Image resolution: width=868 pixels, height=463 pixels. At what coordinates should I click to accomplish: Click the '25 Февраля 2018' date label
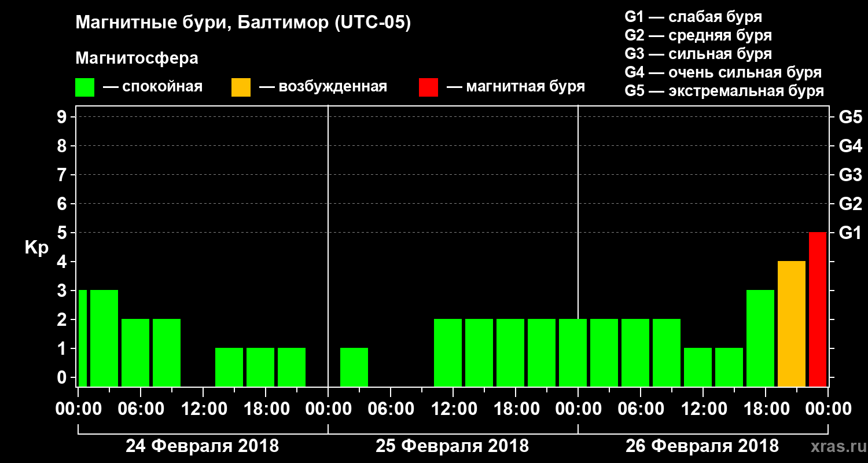pos(453,446)
